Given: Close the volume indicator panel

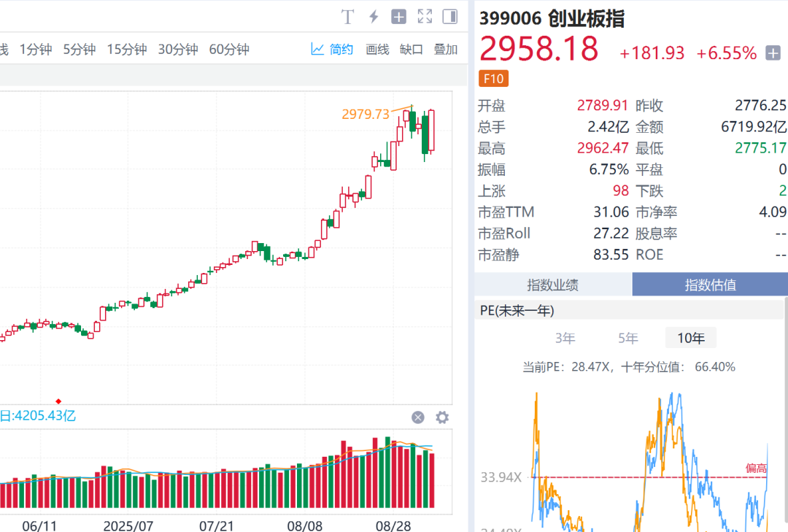Looking at the screenshot, I should pyautogui.click(x=417, y=417).
